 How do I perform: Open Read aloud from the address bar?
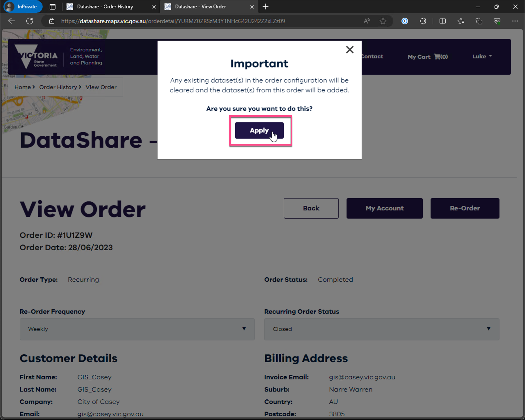[x=366, y=21]
